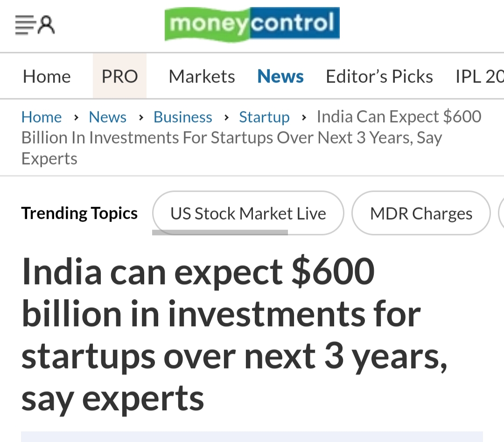Switch to the Markets tab
The width and height of the screenshot is (504, 442).
[x=202, y=77]
